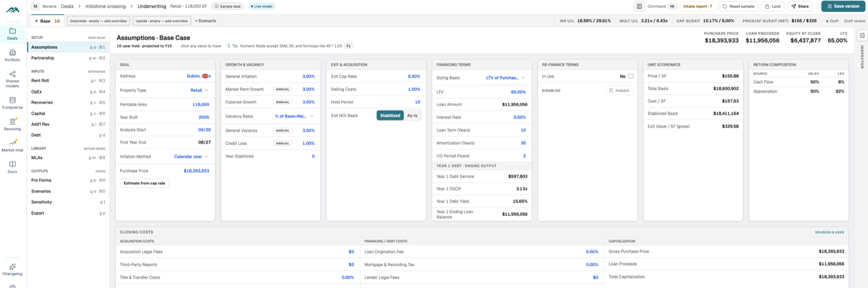Check the In Use refinance checkbox

click(630, 76)
